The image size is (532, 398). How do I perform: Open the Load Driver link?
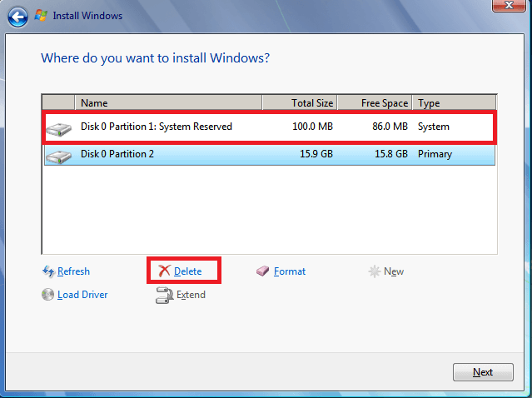(x=82, y=295)
